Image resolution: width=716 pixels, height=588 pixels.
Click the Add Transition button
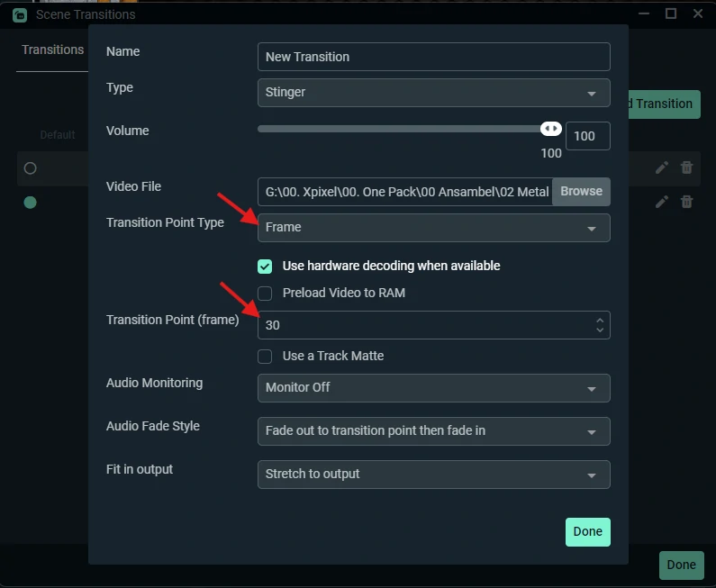point(664,104)
